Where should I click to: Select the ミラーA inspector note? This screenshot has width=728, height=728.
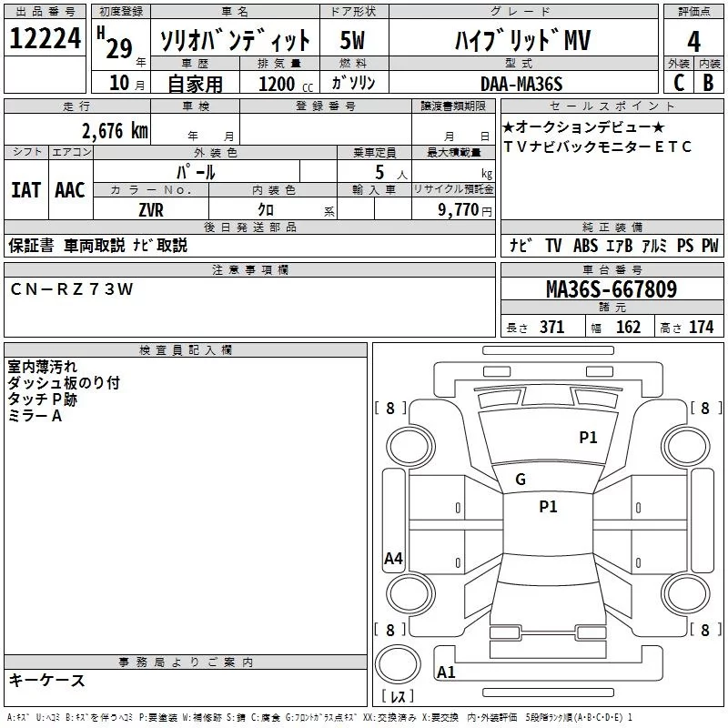tap(35, 416)
